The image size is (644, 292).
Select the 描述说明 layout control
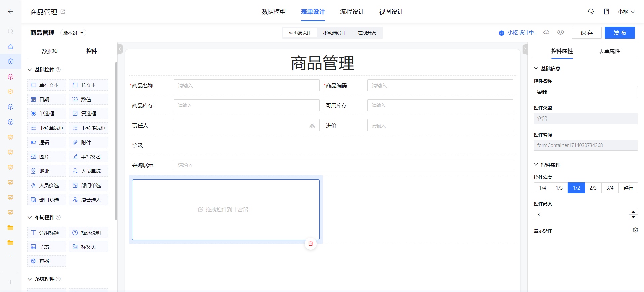point(89,233)
